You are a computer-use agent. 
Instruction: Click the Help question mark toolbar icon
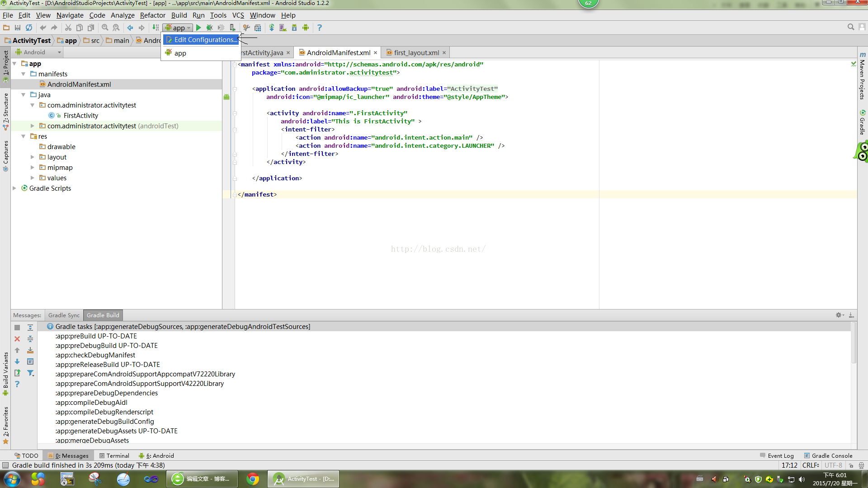(320, 28)
